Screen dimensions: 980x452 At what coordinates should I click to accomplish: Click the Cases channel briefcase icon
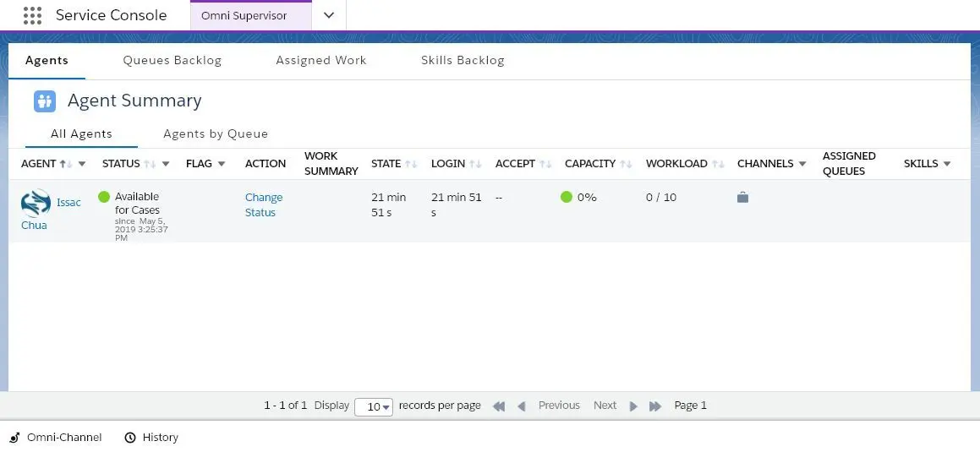[742, 198]
